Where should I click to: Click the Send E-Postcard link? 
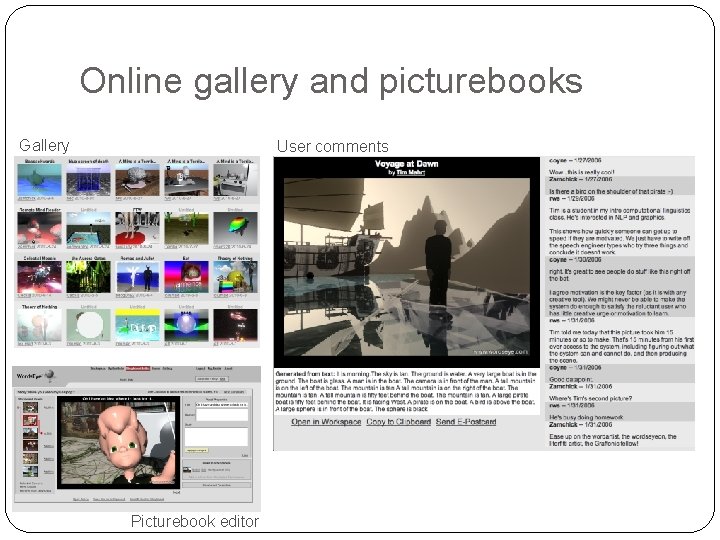[x=466, y=422]
